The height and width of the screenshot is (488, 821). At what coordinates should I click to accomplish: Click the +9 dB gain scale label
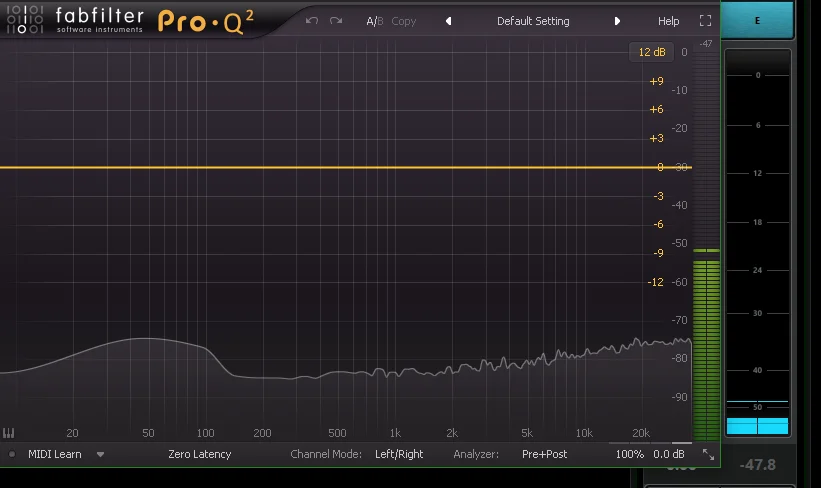(656, 81)
